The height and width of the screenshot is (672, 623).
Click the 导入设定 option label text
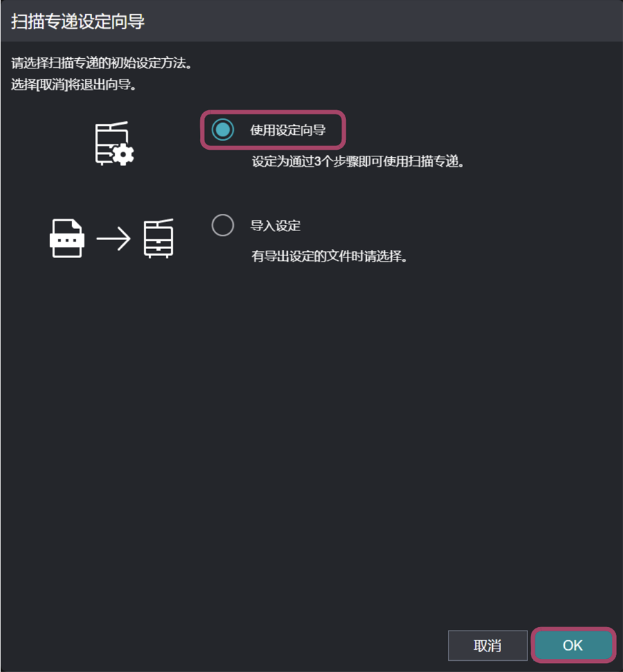coord(276,226)
